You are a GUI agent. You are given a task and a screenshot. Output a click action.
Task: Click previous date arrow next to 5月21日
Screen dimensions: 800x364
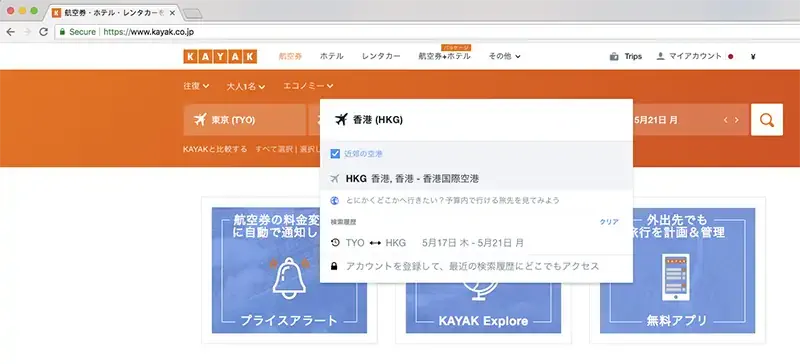click(x=726, y=120)
